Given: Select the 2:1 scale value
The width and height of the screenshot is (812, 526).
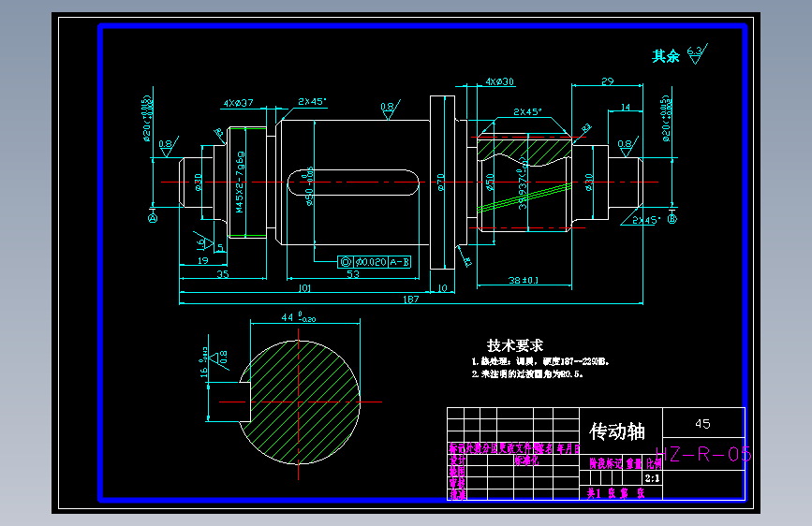Looking at the screenshot, I should [x=652, y=478].
